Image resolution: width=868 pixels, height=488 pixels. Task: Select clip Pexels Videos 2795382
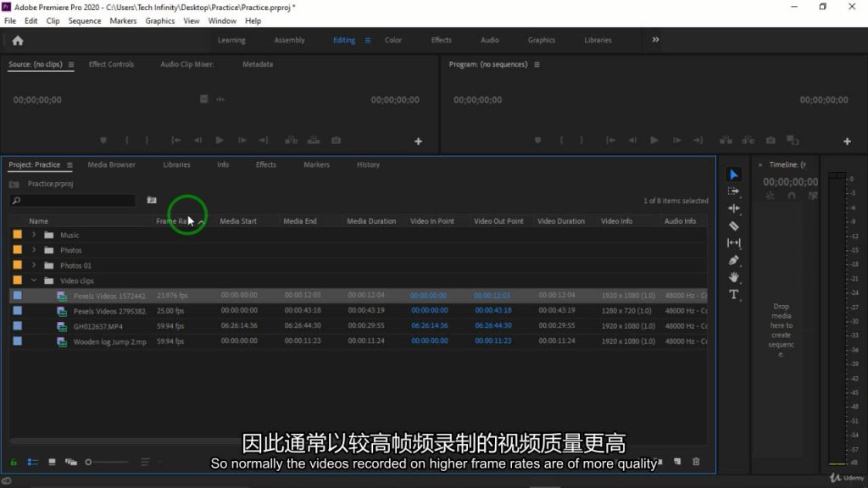pyautogui.click(x=109, y=311)
